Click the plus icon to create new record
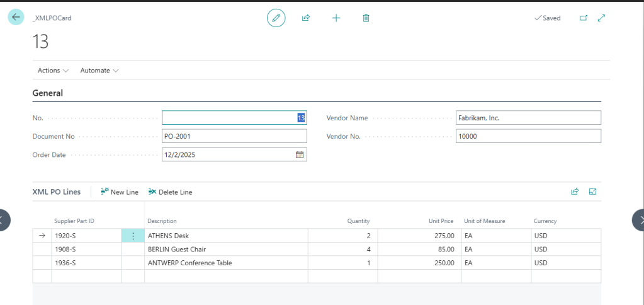The height and width of the screenshot is (305, 644). coord(336,18)
